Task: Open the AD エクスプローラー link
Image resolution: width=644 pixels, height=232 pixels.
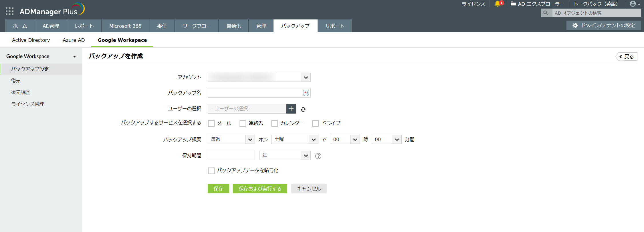Action: point(537,4)
